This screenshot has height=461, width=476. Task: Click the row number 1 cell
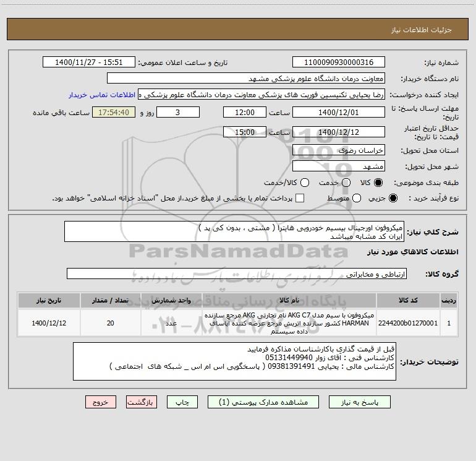coord(449,323)
